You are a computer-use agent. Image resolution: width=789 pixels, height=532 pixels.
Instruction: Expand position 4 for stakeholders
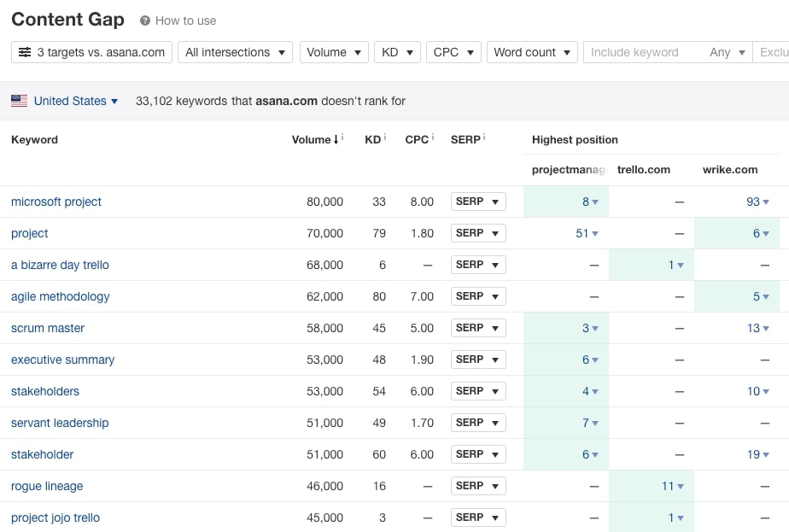[590, 391]
